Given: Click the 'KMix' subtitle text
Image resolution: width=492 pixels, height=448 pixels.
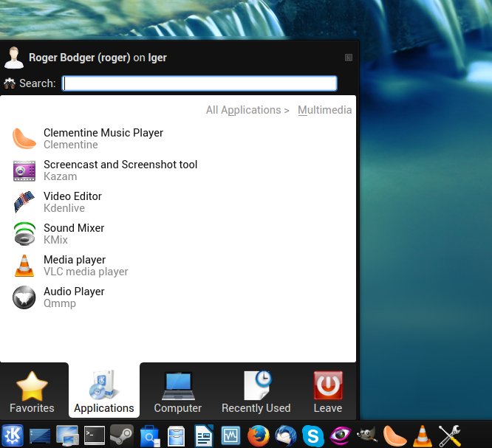Looking at the screenshot, I should point(55,240).
